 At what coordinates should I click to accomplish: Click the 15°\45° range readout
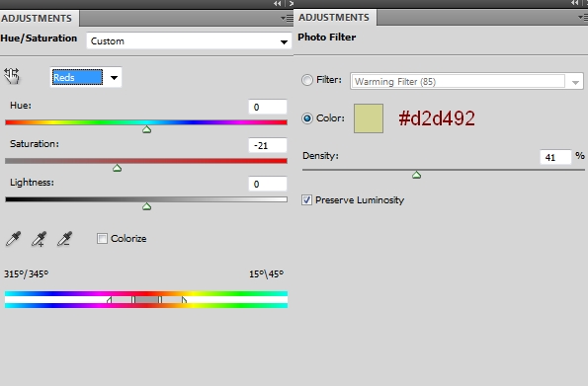(266, 273)
